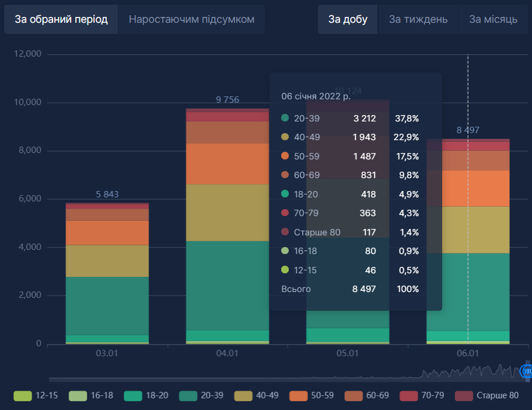Click the "100%" total in tooltip
This screenshot has height=410, width=532.
tap(408, 289)
